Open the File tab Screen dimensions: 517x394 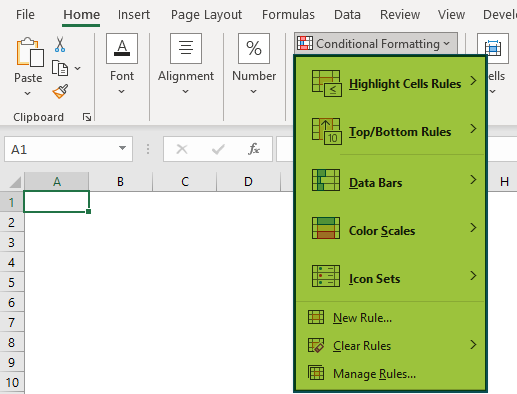tap(25, 15)
